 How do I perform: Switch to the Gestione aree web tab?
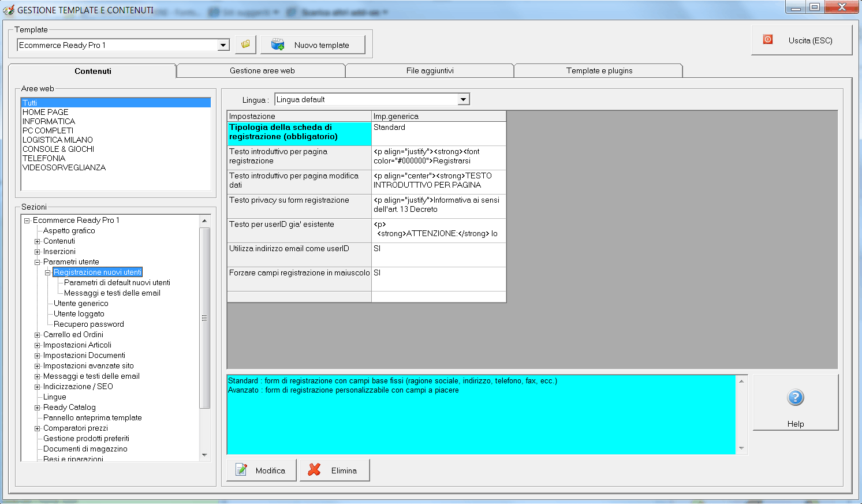tap(262, 70)
